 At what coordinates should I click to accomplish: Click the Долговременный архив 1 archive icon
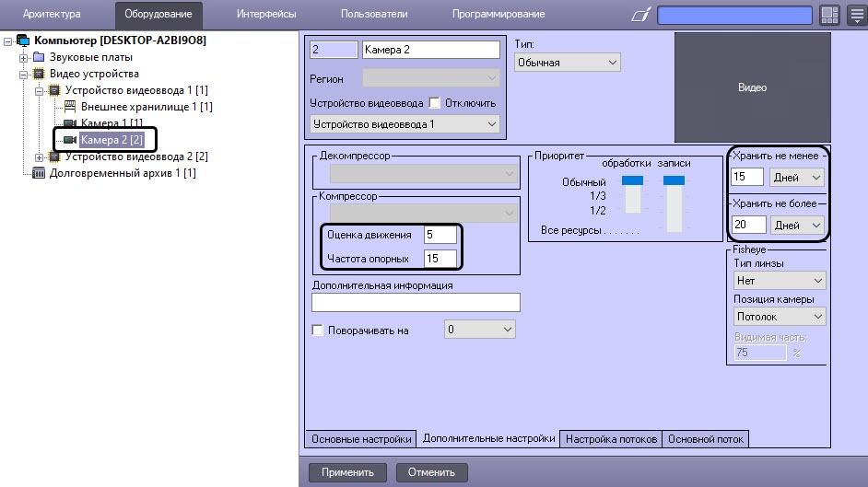point(38,173)
